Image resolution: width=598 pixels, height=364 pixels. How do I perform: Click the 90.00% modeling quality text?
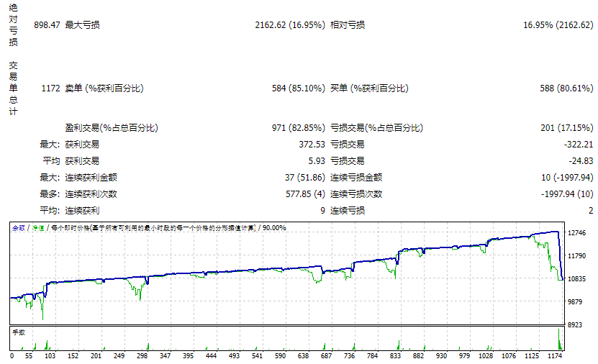[x=274, y=228]
